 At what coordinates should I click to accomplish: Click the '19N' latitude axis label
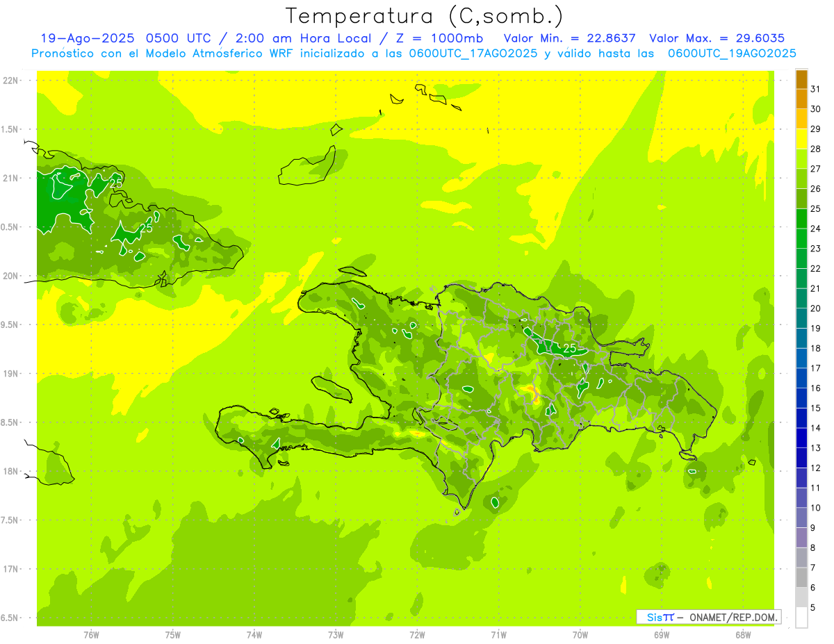click(x=10, y=373)
